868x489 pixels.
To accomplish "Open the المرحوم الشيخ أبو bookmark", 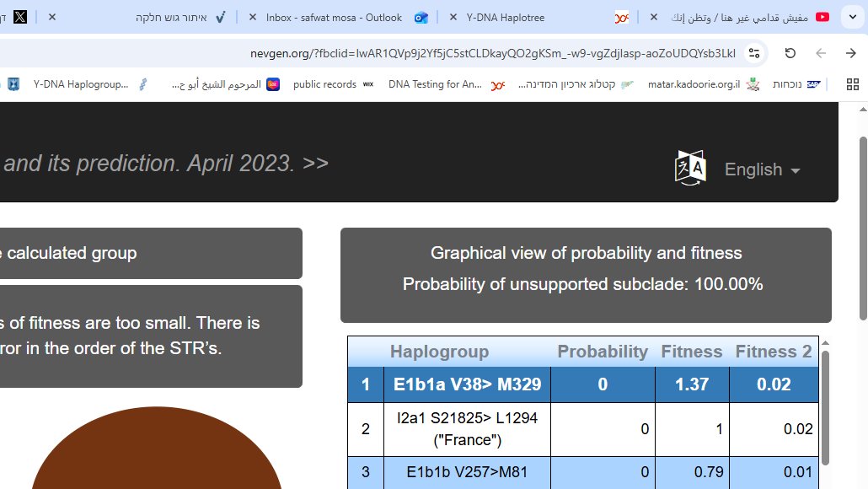I will pyautogui.click(x=225, y=84).
